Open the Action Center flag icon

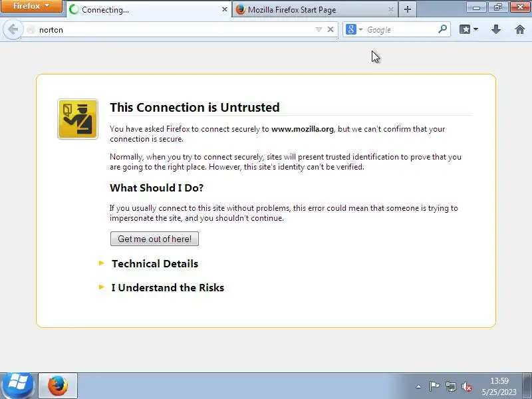pos(434,386)
